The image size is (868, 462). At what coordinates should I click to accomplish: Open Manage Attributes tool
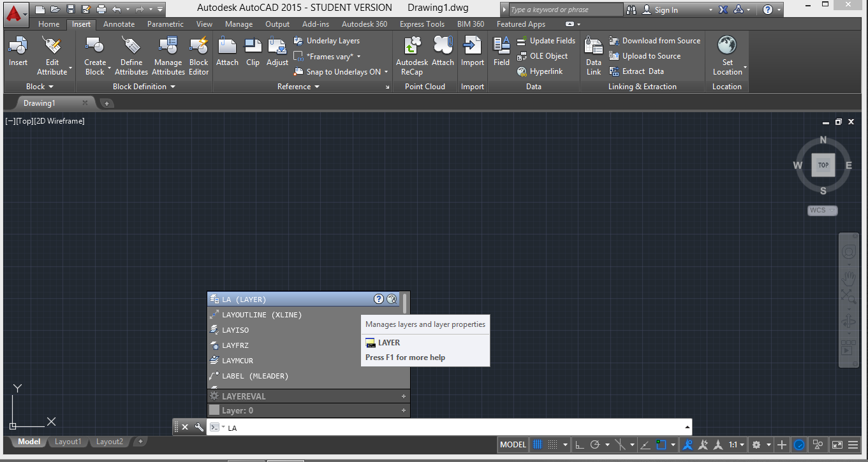[x=168, y=56]
